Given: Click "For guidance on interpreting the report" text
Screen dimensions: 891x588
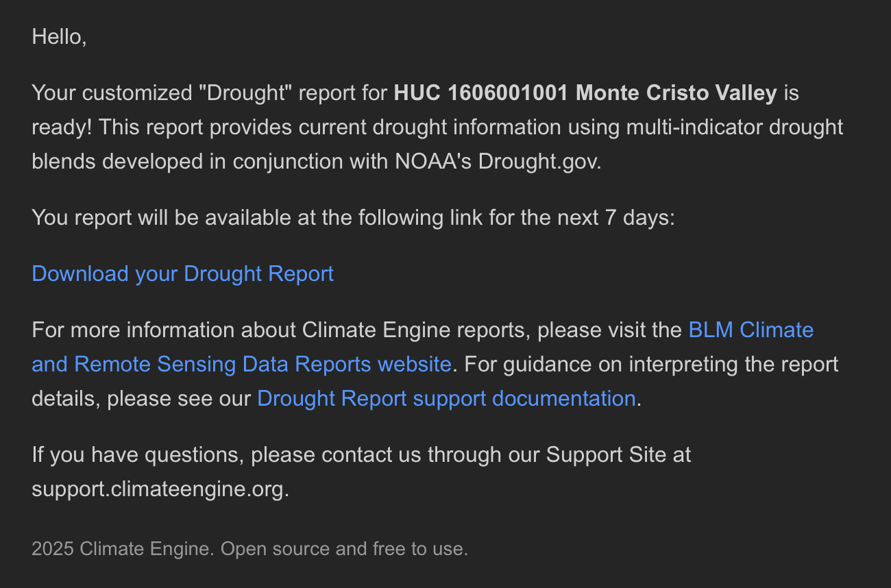Looking at the screenshot, I should pyautogui.click(x=651, y=364).
